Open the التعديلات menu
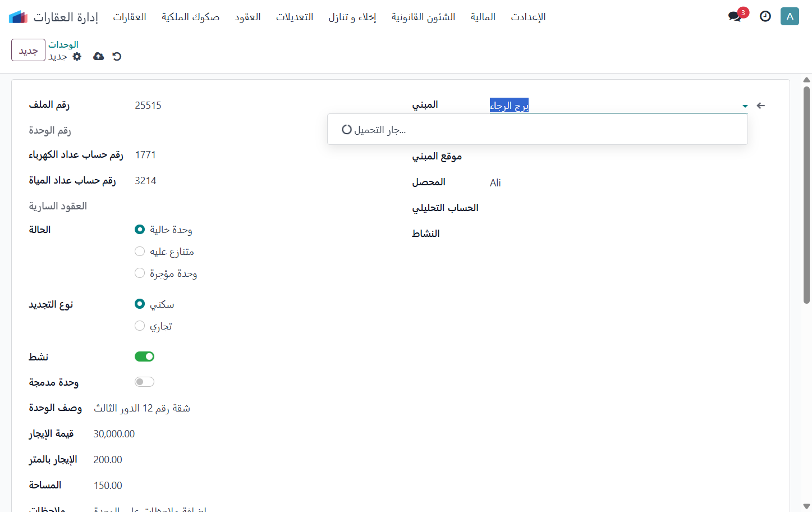This screenshot has width=812, height=512. [x=295, y=17]
